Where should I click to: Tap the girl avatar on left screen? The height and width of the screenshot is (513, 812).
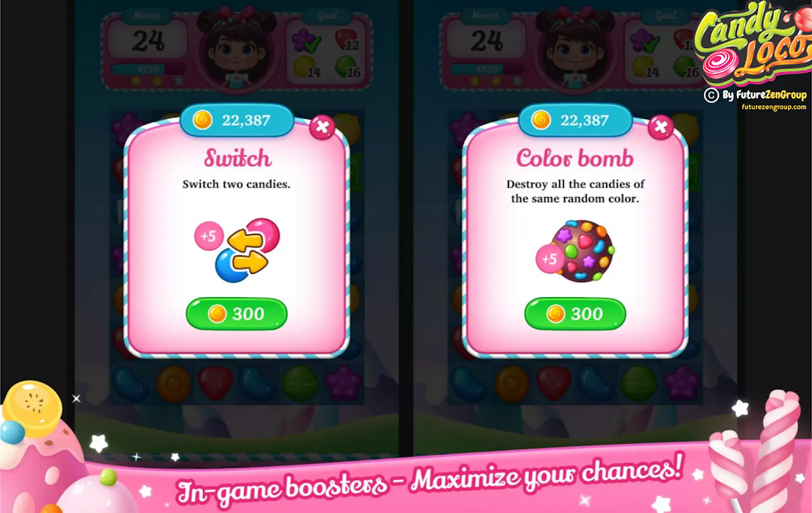pos(237,50)
